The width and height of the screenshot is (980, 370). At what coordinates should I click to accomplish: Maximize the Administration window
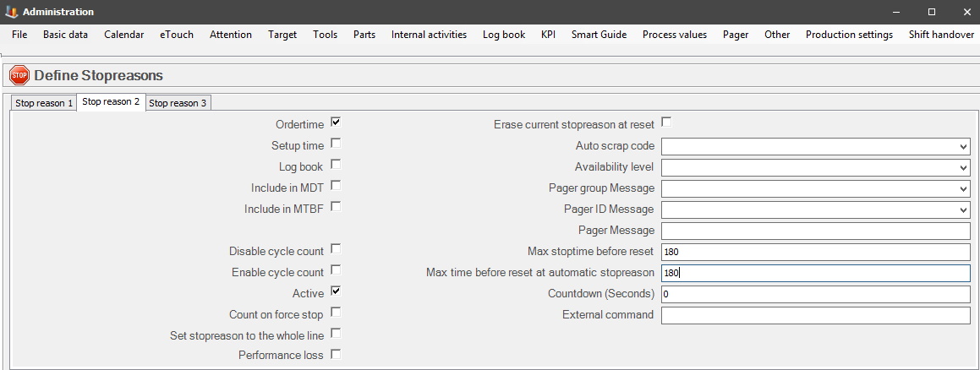click(x=931, y=12)
